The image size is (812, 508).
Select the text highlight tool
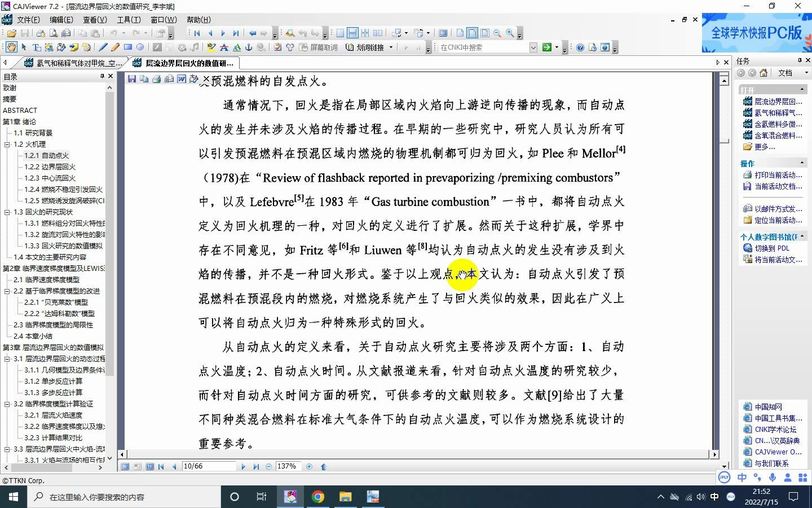pyautogui.click(x=211, y=47)
